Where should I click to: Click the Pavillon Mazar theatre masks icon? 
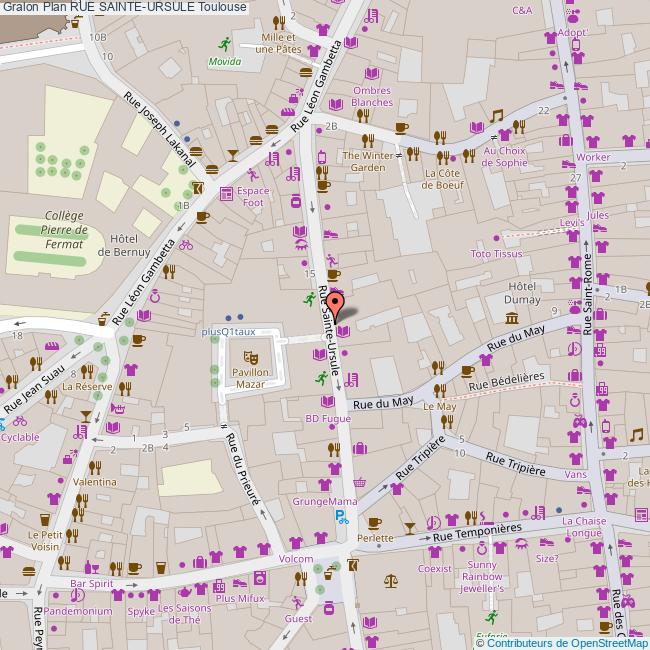click(x=249, y=353)
